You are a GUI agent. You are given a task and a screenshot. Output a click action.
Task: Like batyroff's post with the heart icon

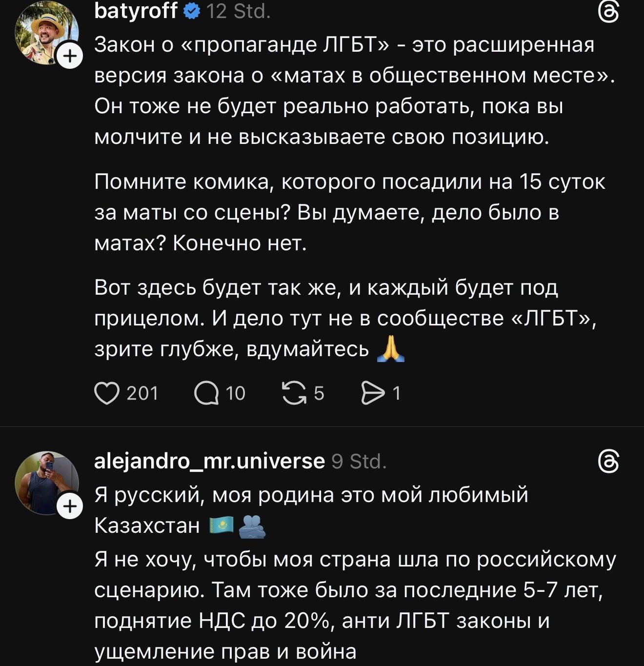107,393
